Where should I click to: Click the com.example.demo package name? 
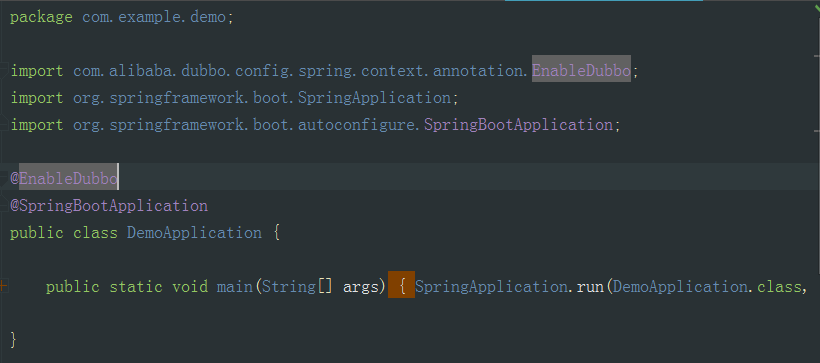tap(154, 17)
